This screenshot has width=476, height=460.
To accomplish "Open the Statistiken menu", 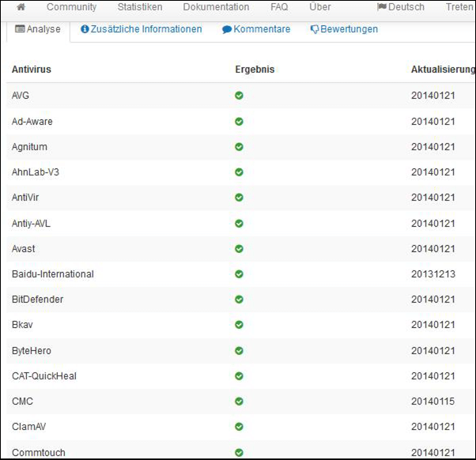I will tap(140, 6).
